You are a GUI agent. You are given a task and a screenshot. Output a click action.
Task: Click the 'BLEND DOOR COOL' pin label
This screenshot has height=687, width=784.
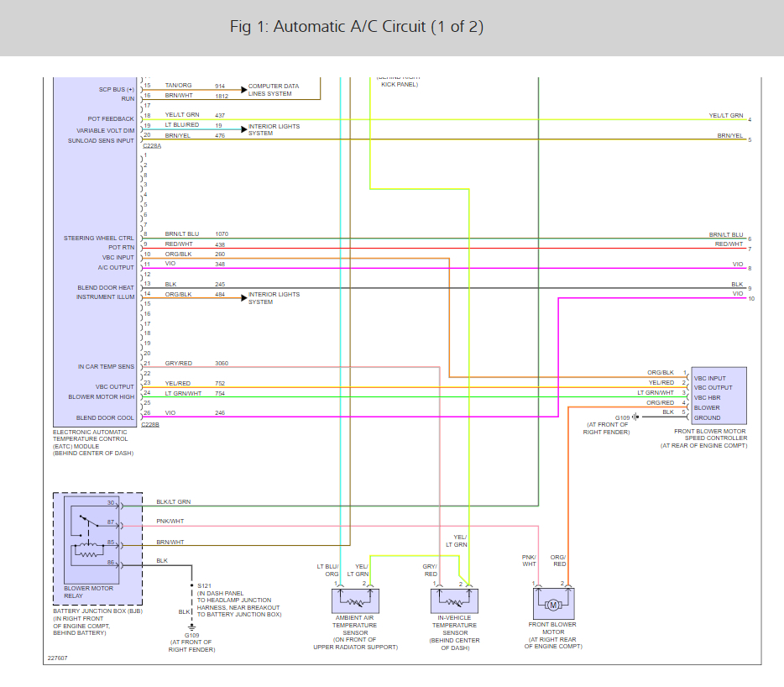[105, 417]
